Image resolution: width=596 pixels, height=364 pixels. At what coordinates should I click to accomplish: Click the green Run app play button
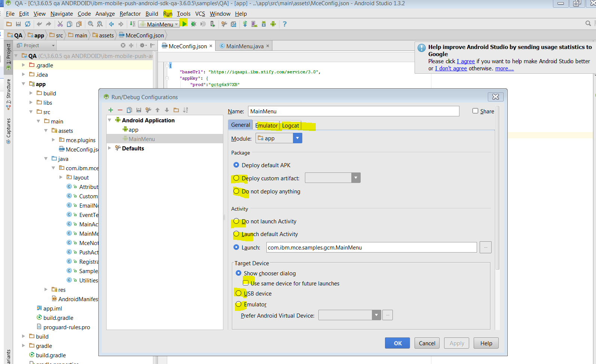(x=184, y=24)
